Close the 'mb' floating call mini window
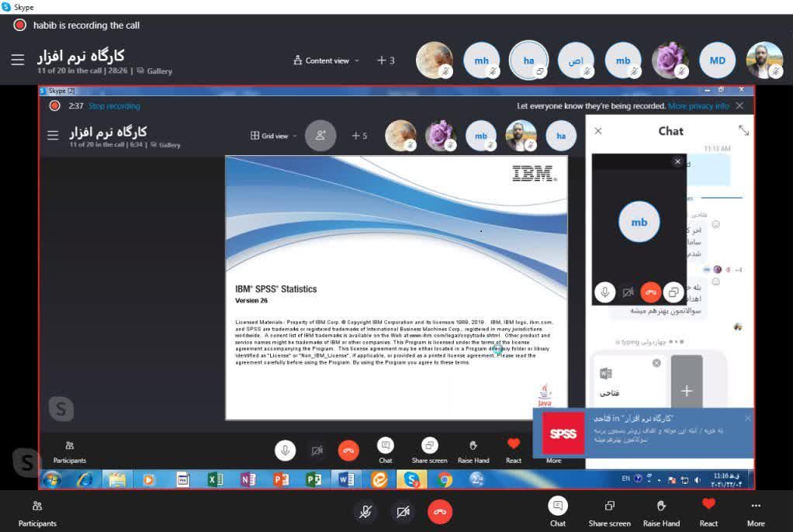Viewport: 793px width, 532px height. point(677,162)
